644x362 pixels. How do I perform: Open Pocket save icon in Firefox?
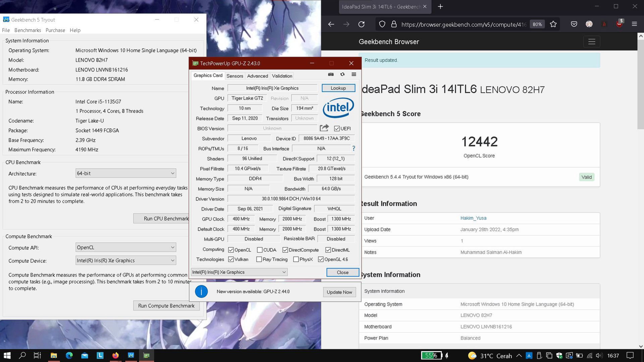pyautogui.click(x=574, y=24)
